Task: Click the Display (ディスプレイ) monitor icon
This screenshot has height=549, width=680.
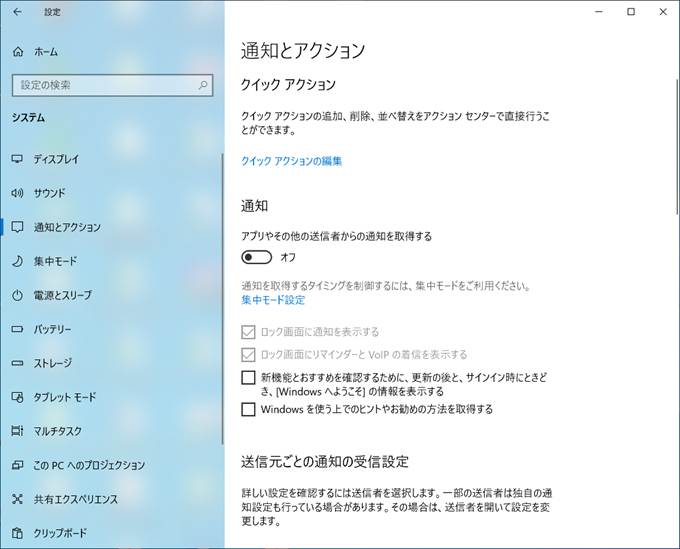Action: click(17, 159)
